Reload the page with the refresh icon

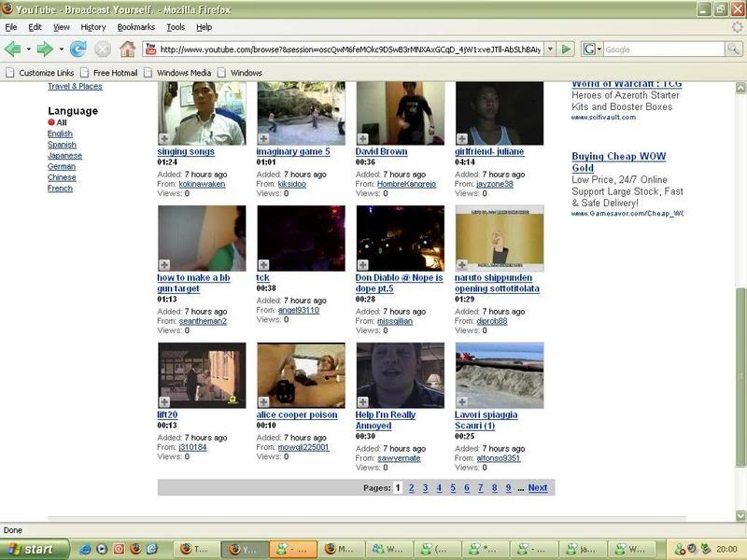click(x=78, y=49)
